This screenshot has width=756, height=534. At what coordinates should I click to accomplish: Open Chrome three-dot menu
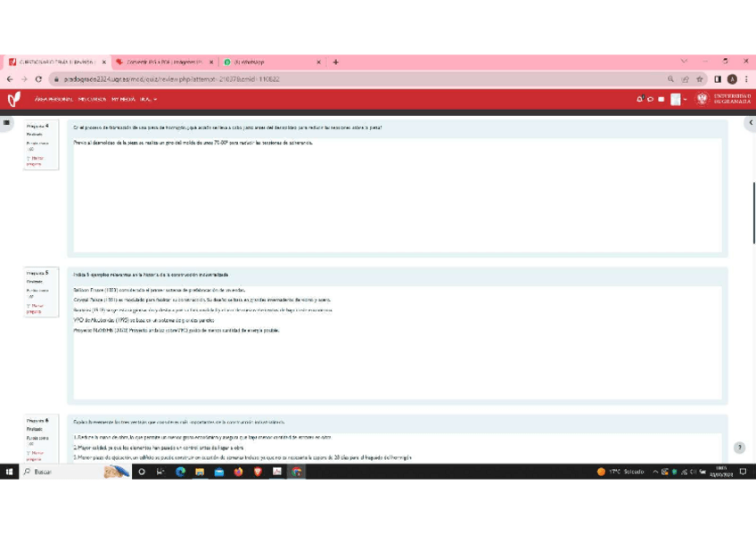(746, 79)
